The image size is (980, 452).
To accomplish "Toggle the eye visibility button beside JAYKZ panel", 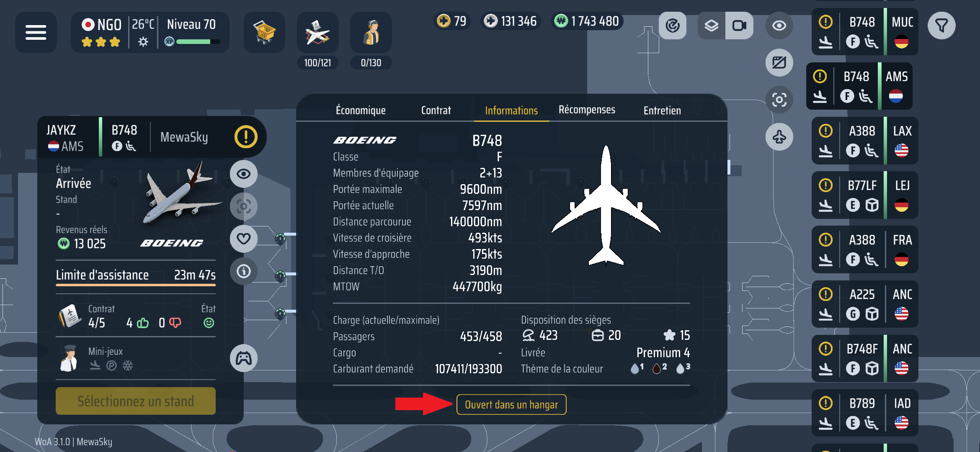I will pos(244,174).
